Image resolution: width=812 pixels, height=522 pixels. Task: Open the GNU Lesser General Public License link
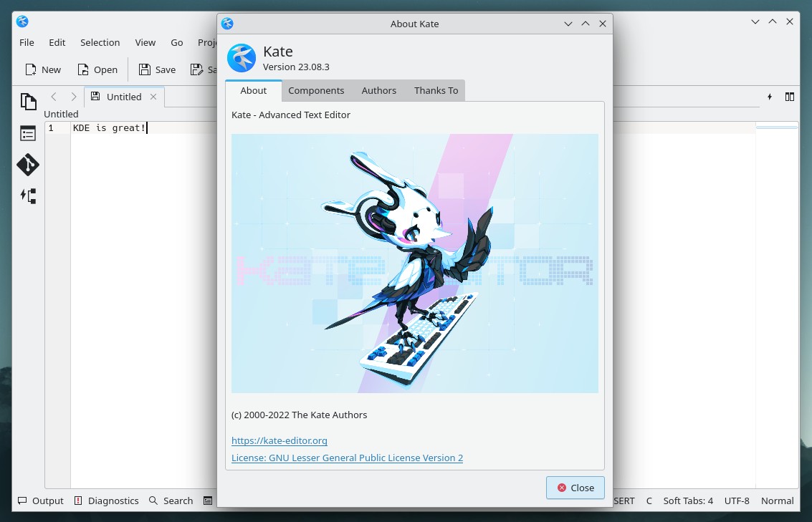pyautogui.click(x=347, y=458)
